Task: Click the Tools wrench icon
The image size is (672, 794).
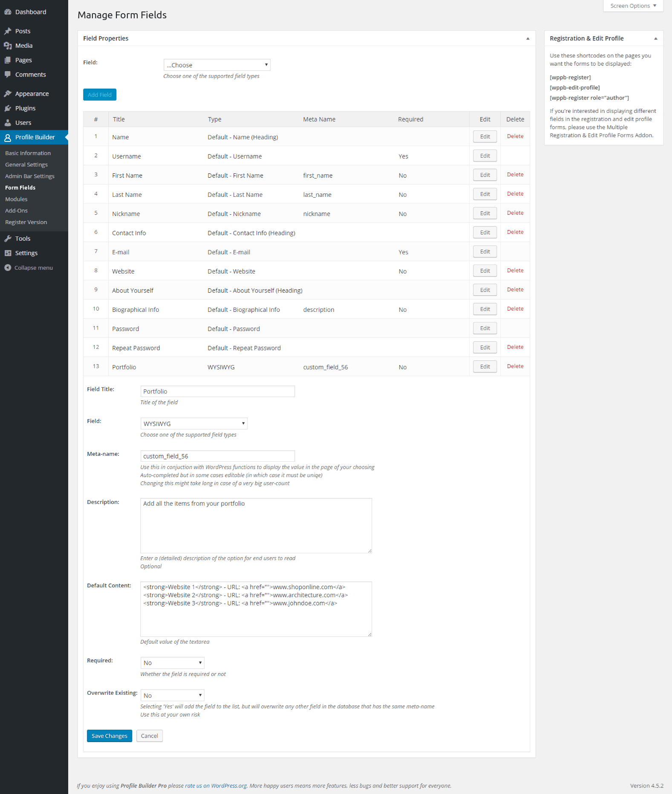Action: pyautogui.click(x=8, y=239)
